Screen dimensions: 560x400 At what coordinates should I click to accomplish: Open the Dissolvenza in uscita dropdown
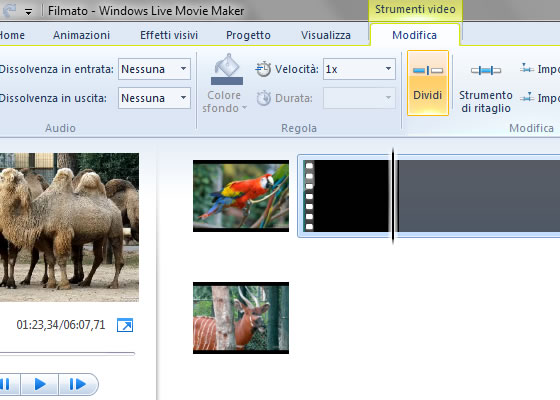coord(154,98)
